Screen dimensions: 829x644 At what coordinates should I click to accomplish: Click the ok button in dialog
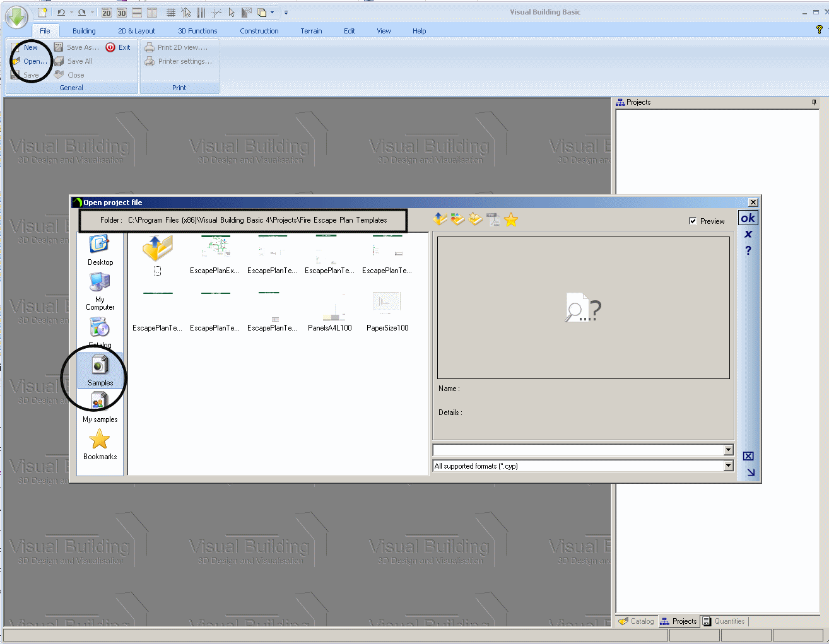pos(748,218)
